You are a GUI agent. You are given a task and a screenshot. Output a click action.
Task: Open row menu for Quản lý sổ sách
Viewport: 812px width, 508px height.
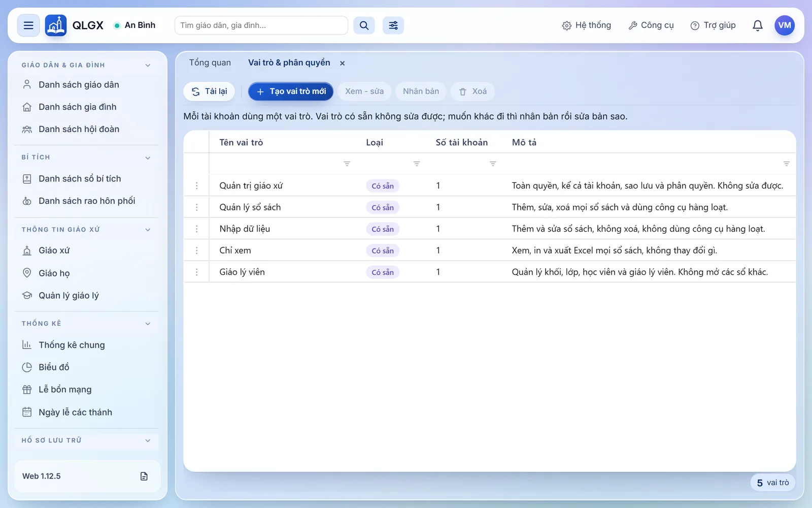197,207
